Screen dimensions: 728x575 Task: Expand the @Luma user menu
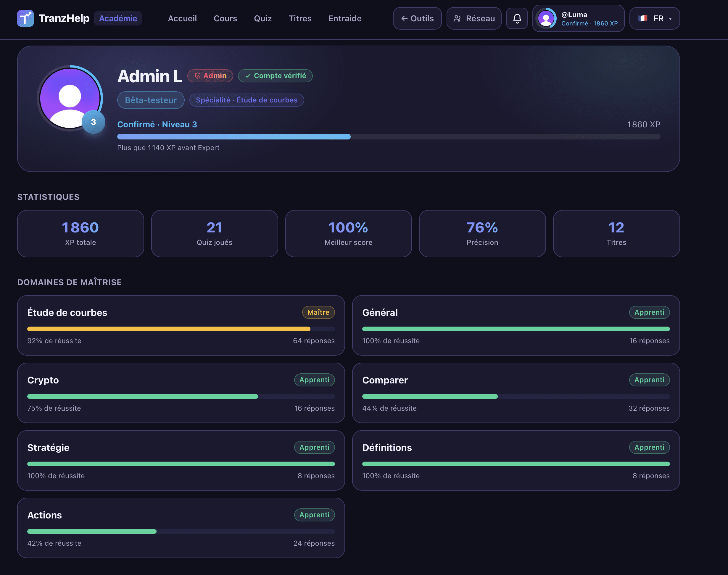click(578, 18)
